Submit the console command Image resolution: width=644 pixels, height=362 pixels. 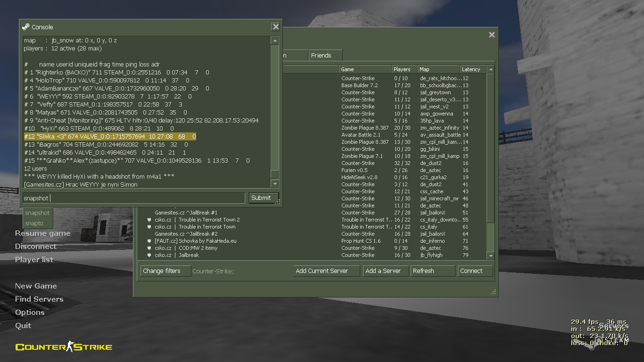point(264,198)
